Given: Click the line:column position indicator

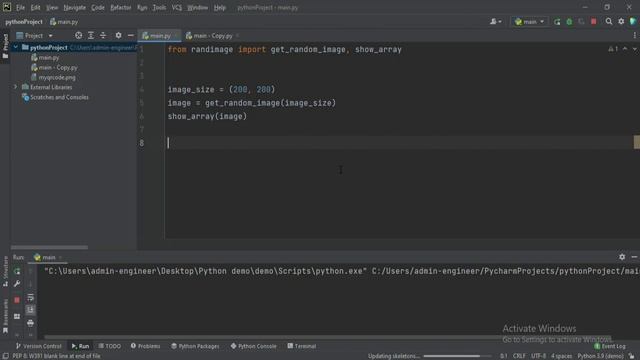Looking at the screenshot, I should (504, 356).
